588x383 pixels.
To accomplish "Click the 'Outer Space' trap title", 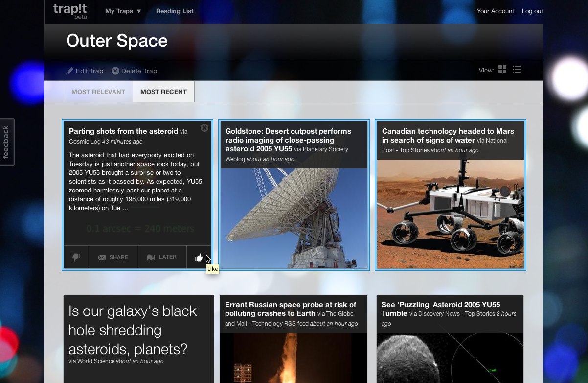I will [117, 41].
